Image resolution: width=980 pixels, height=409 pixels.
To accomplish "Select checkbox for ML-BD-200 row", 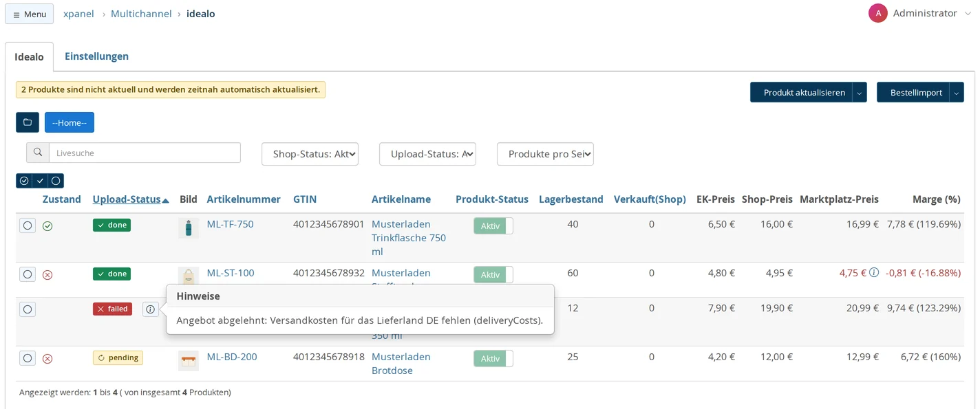I will point(28,358).
